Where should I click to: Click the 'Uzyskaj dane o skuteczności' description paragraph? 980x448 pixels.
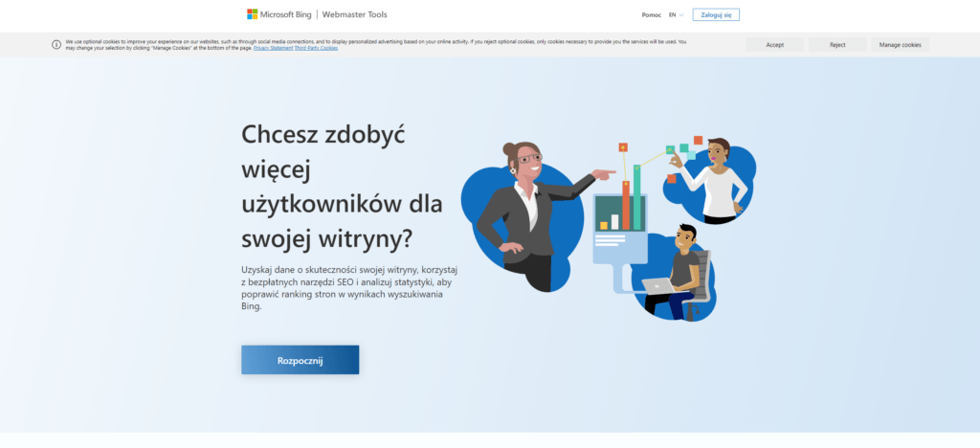(349, 288)
